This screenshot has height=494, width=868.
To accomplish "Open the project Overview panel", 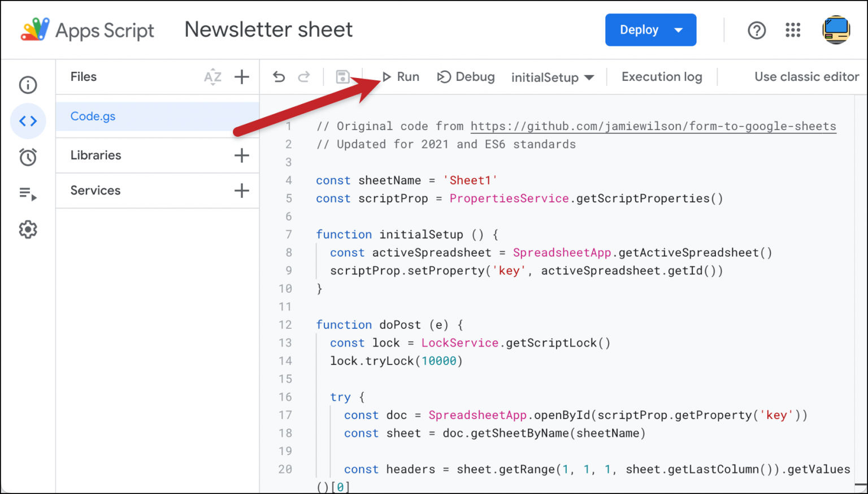I will click(28, 85).
